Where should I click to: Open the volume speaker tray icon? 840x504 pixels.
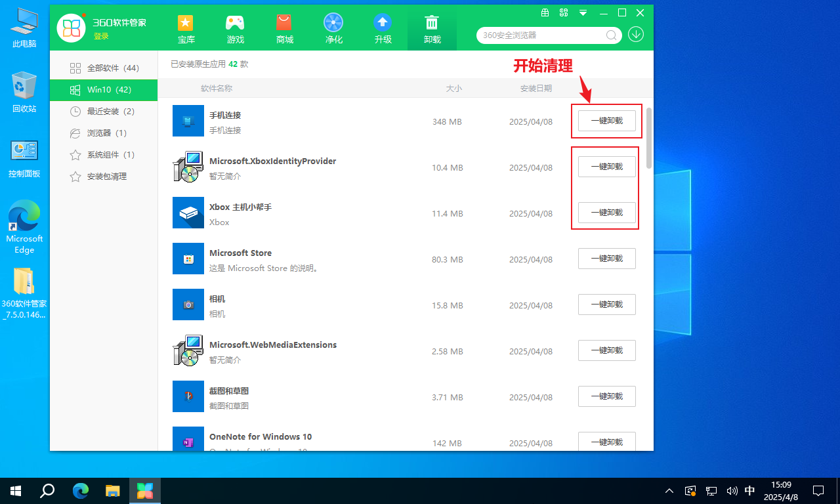point(732,490)
